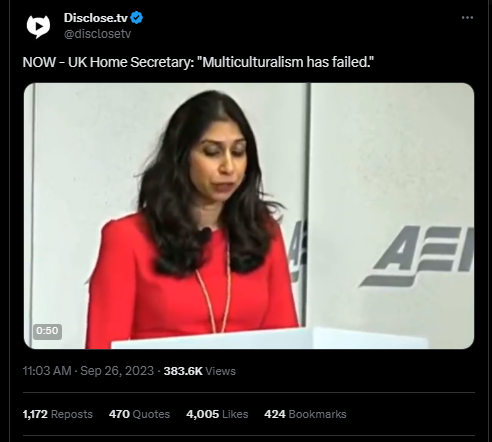Click the Disclose.tv profile avatar

point(38,26)
